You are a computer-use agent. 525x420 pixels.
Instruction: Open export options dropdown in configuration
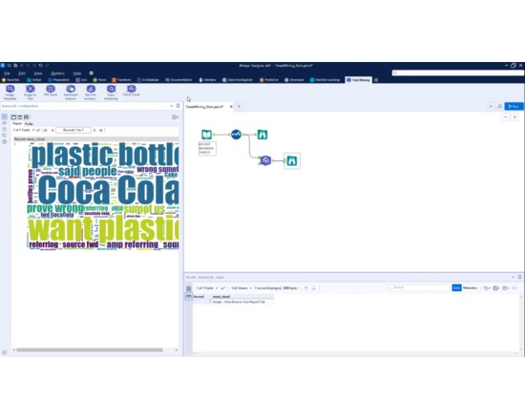[x=175, y=117]
